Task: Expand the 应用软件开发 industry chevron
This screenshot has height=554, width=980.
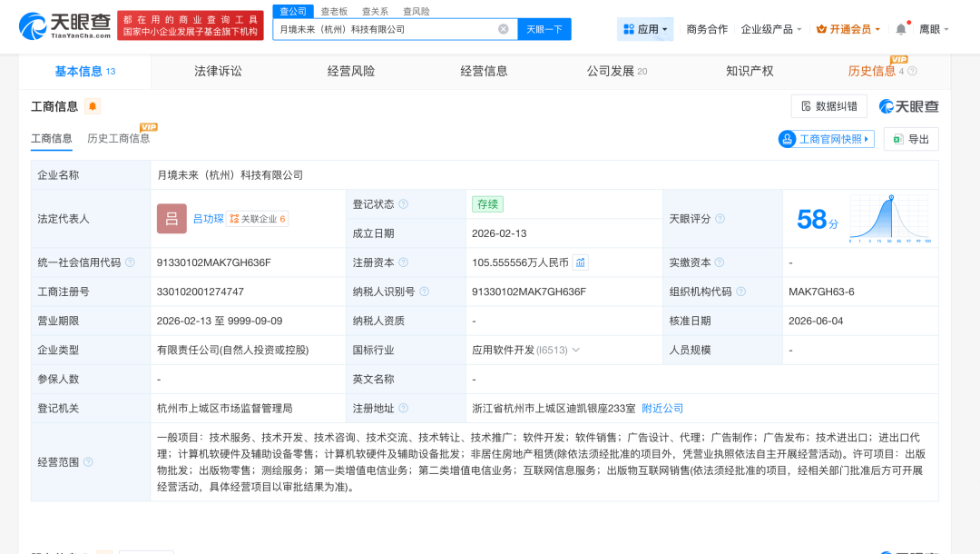Action: (x=576, y=351)
